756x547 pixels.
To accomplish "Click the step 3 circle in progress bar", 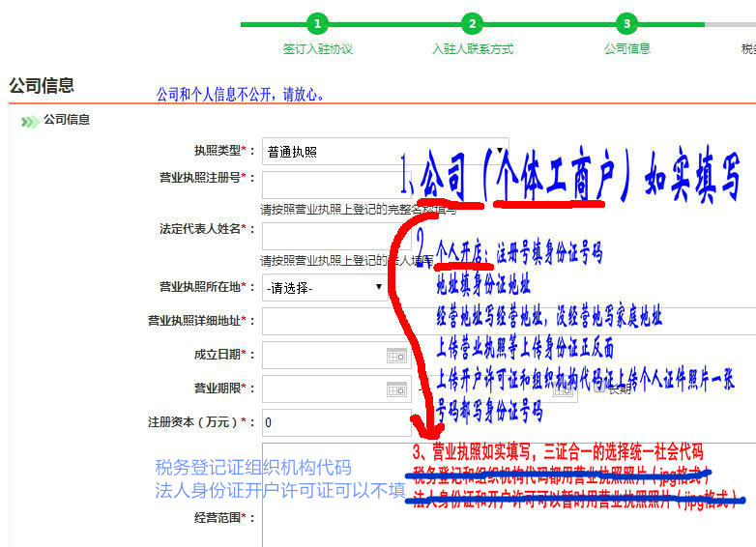I will (626, 24).
